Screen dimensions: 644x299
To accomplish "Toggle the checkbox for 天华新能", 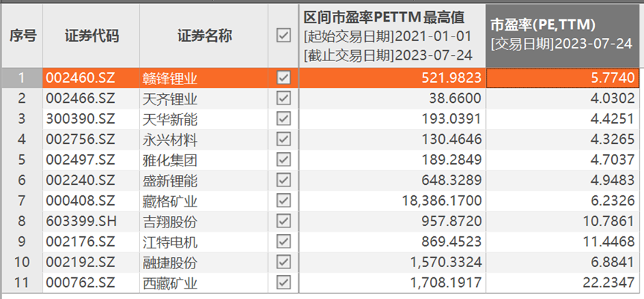I will (x=283, y=119).
